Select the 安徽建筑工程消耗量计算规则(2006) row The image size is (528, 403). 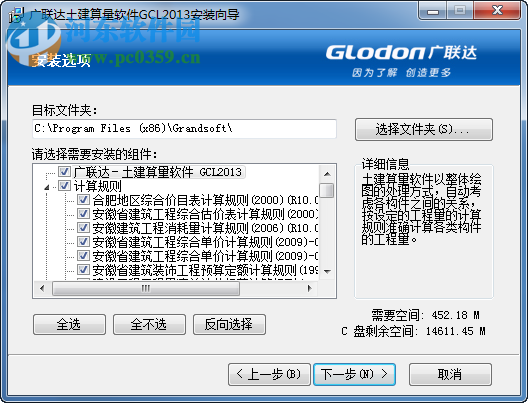pyautogui.click(x=205, y=228)
